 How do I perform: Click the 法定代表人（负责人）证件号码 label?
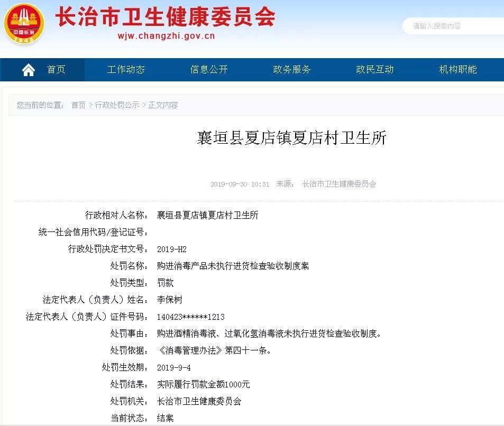pos(87,317)
